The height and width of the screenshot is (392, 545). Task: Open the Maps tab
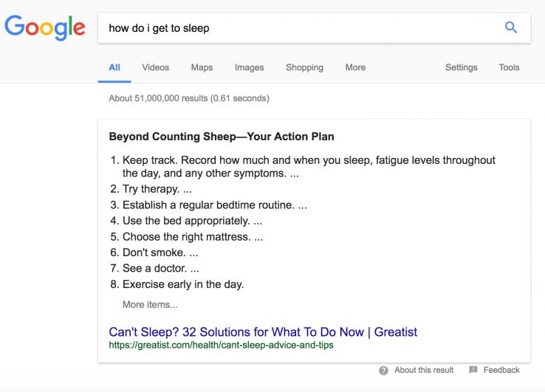[x=202, y=67]
